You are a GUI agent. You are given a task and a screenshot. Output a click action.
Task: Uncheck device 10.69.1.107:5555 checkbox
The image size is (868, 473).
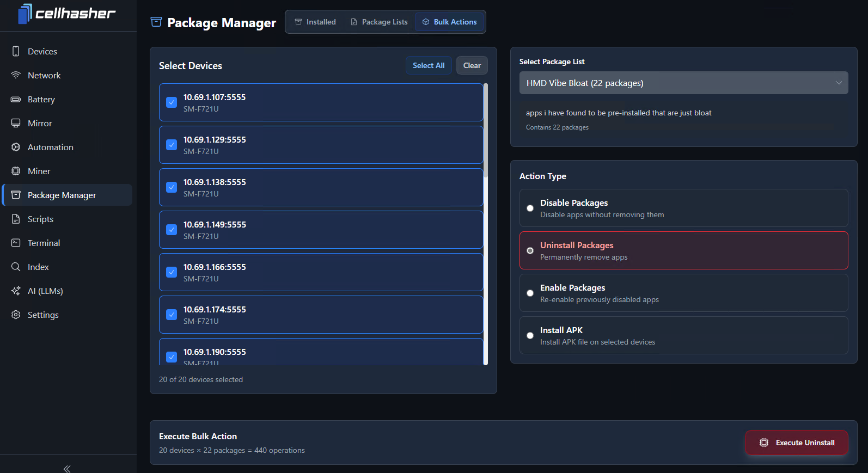click(172, 102)
